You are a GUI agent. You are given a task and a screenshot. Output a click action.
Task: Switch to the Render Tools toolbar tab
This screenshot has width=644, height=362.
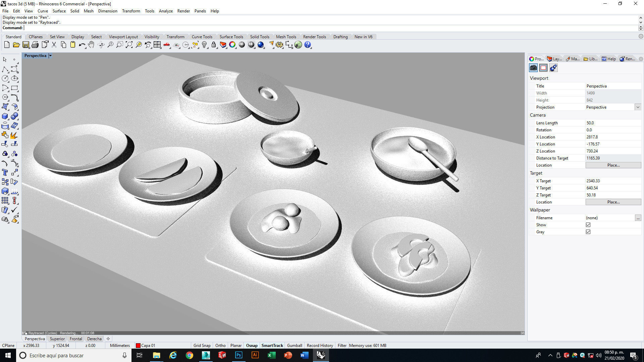(314, 37)
